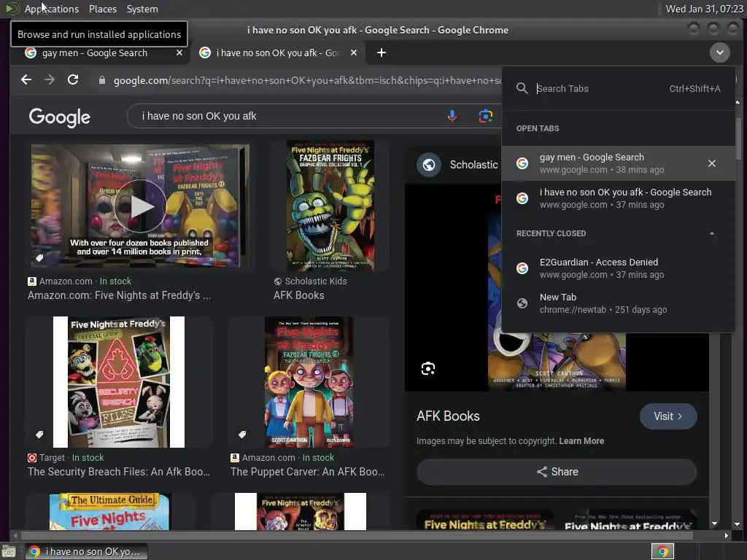Close gay men tab from Open Tabs list
Image resolution: width=747 pixels, height=560 pixels.
tap(712, 163)
